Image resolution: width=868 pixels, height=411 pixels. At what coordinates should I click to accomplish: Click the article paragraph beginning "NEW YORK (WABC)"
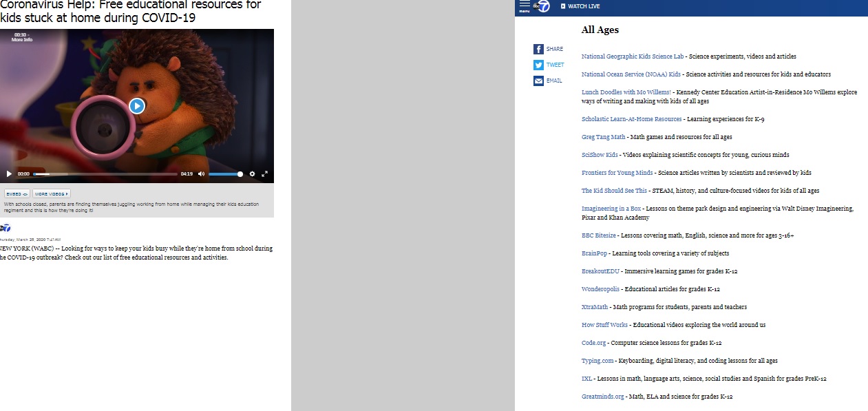pos(136,253)
